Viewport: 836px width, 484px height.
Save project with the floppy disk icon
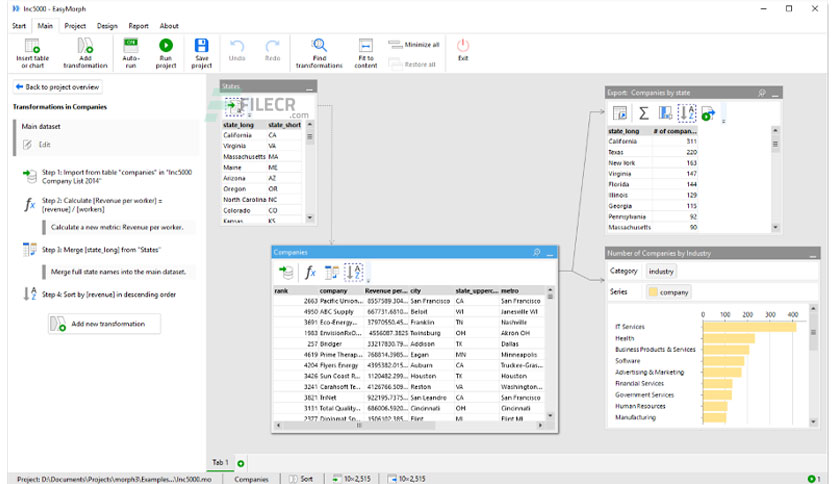coord(202,46)
